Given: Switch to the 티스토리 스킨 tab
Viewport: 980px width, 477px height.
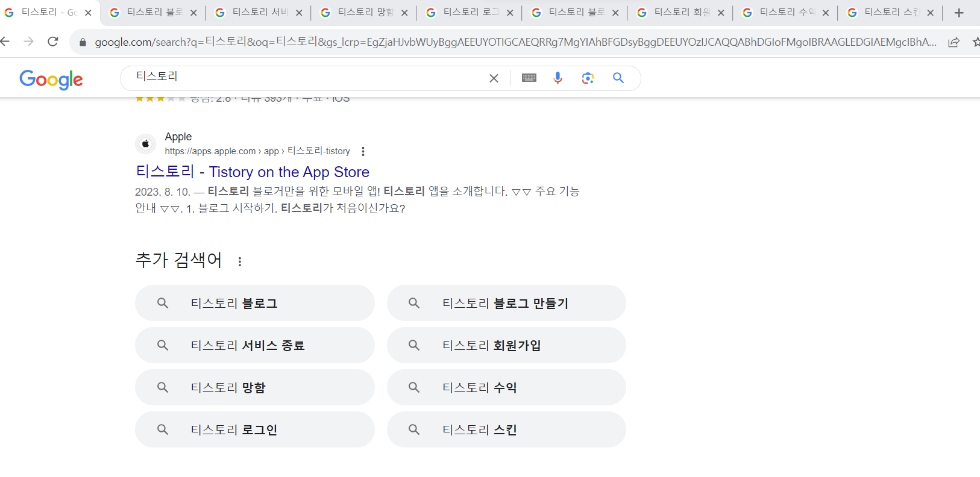Looking at the screenshot, I should coord(891,13).
